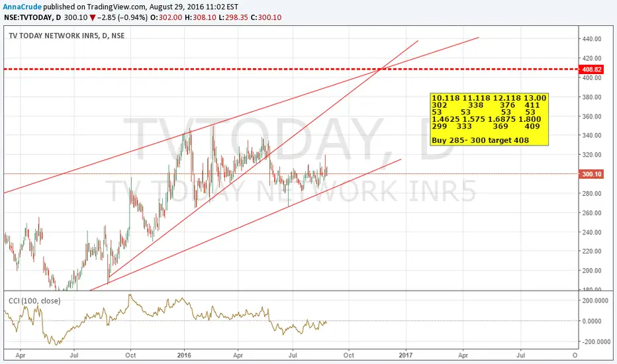617x364 pixels.
Task: Click the 2017 time axis label
Action: point(406,355)
